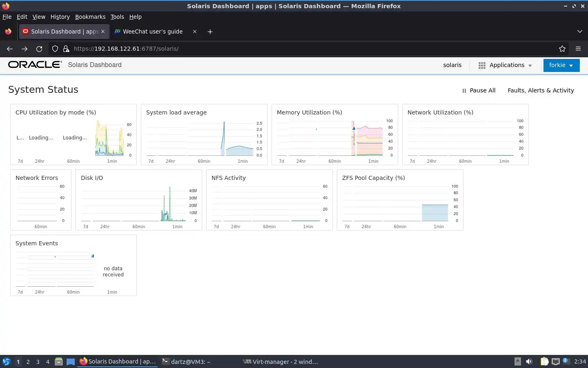Open the Firefox View pinned icon
588x368 pixels.
click(x=8, y=31)
